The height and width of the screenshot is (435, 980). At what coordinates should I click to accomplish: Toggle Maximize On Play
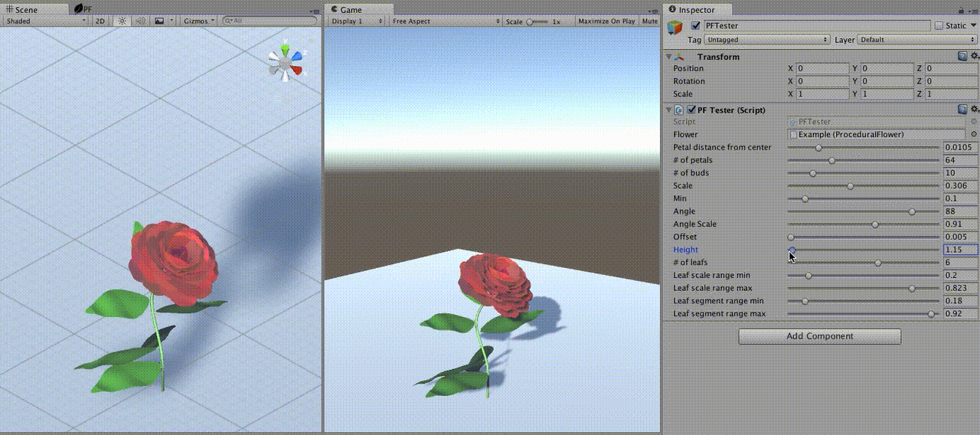(x=606, y=21)
